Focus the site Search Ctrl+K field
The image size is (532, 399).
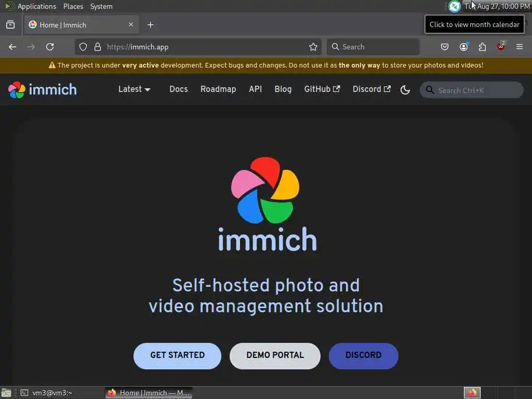pyautogui.click(x=472, y=90)
